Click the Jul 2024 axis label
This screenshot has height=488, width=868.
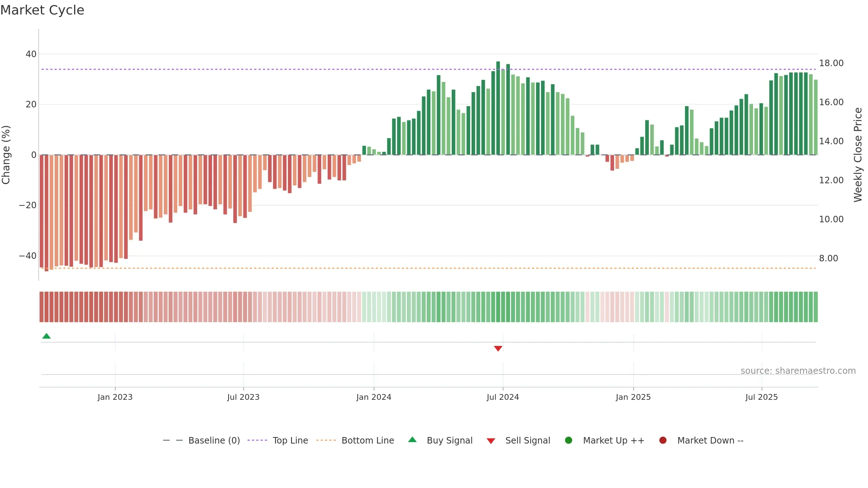pos(503,397)
